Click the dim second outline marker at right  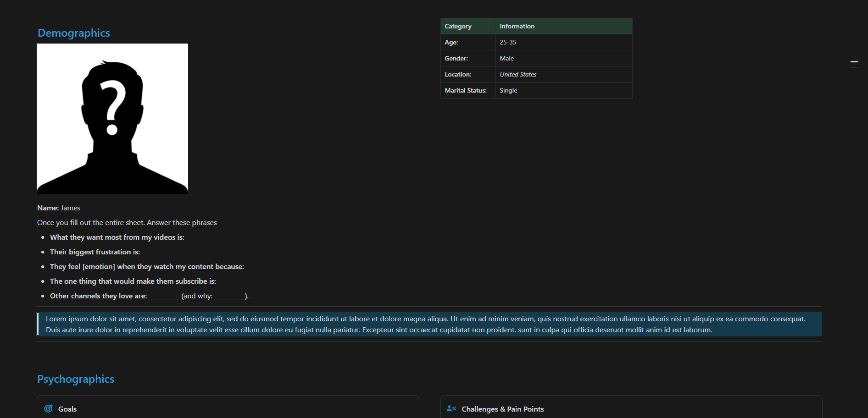tap(854, 68)
